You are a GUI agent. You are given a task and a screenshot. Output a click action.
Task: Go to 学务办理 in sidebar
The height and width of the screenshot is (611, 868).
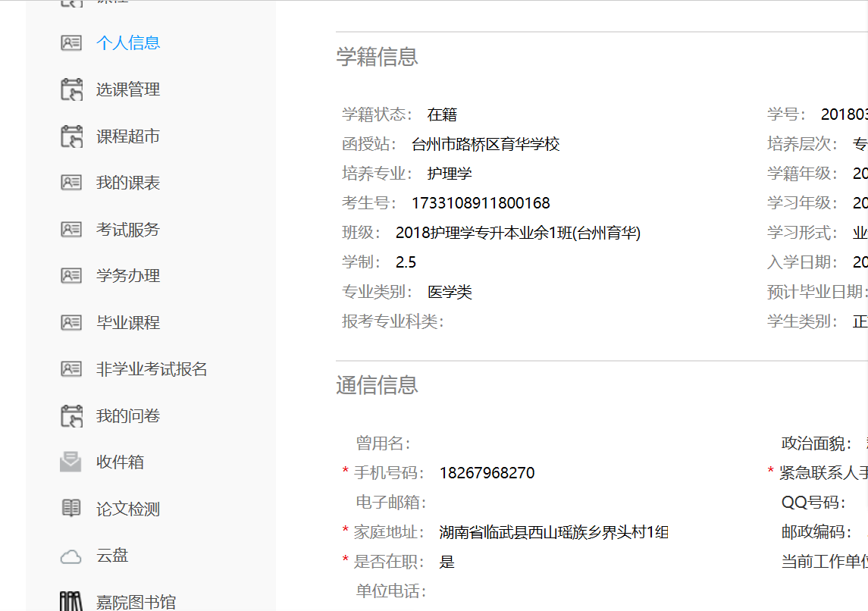pyautogui.click(x=128, y=276)
